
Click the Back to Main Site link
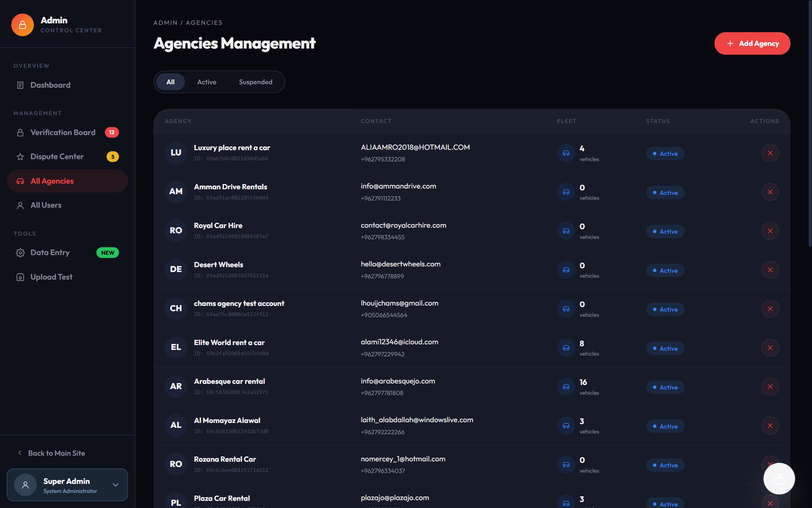(x=56, y=453)
